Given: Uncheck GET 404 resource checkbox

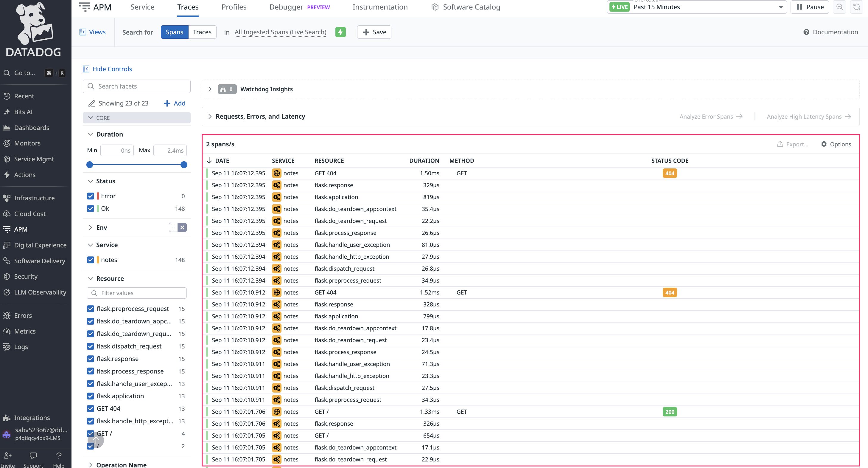Looking at the screenshot, I should click(90, 409).
